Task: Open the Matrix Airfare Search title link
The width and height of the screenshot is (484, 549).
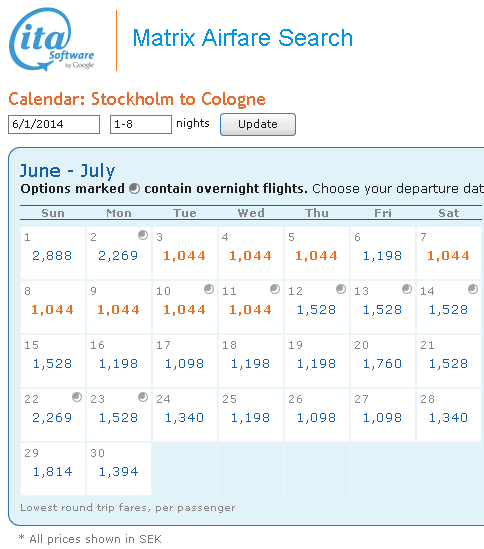Action: pyautogui.click(x=242, y=38)
